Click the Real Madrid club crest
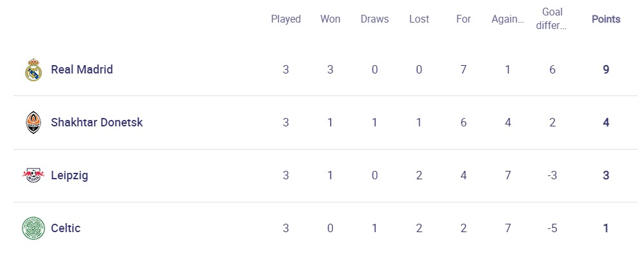This screenshot has width=644, height=256. coord(33,70)
